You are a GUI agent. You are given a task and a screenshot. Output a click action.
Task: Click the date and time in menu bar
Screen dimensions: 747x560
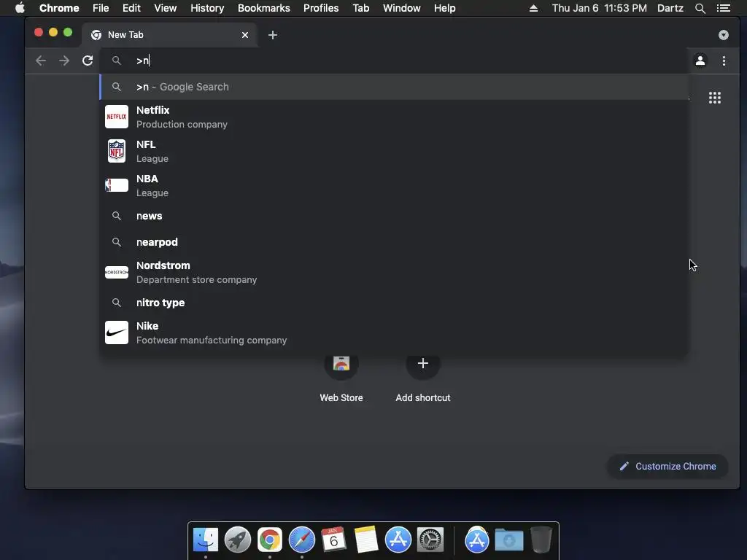600,8
